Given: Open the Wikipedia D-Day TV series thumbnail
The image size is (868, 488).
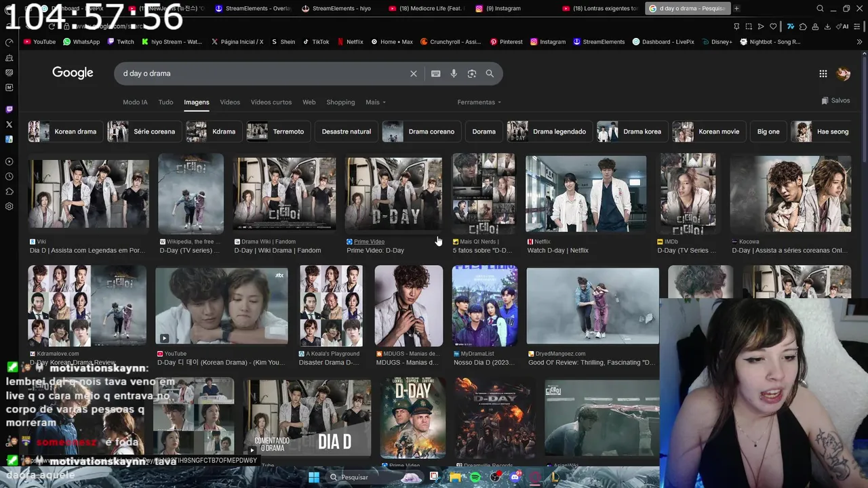Looking at the screenshot, I should [x=191, y=194].
